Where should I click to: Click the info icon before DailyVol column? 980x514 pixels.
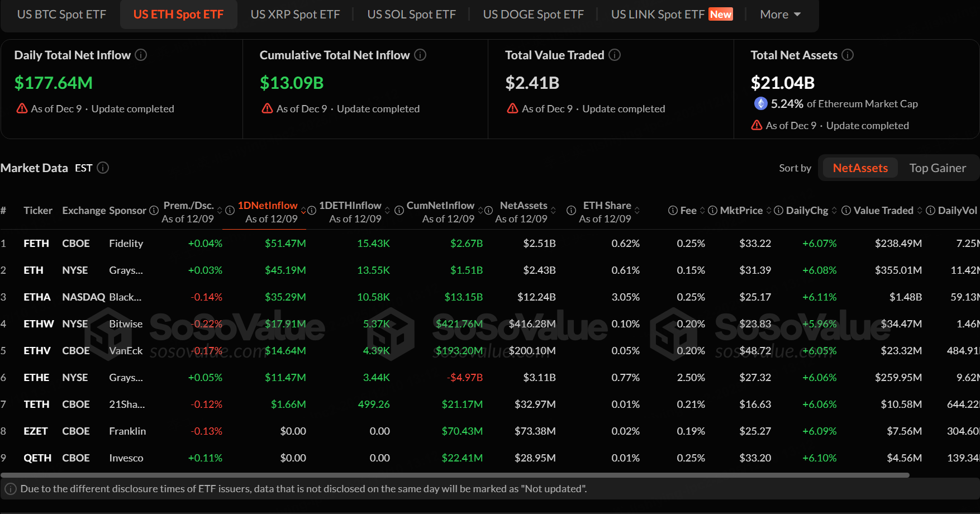930,211
